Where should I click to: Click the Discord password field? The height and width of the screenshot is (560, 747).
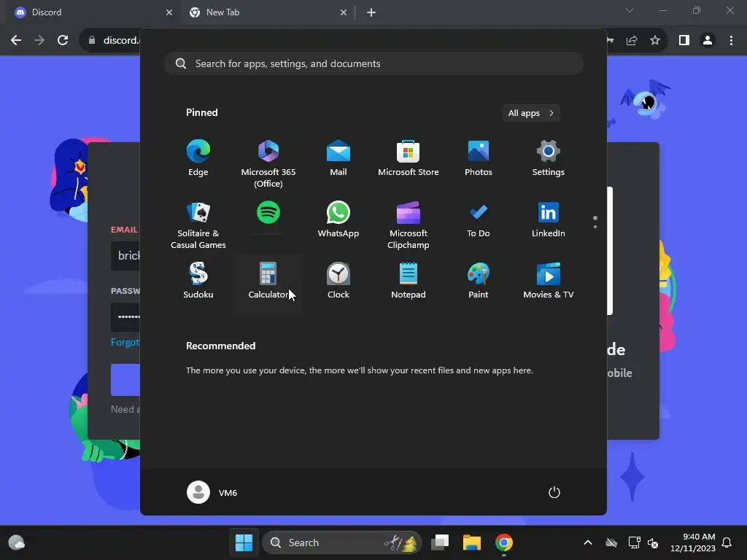[x=125, y=316]
